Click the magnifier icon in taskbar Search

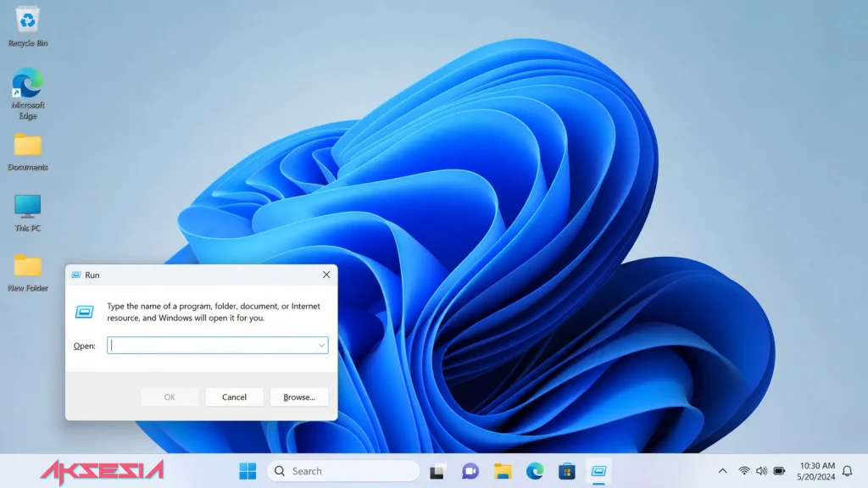pyautogui.click(x=280, y=471)
